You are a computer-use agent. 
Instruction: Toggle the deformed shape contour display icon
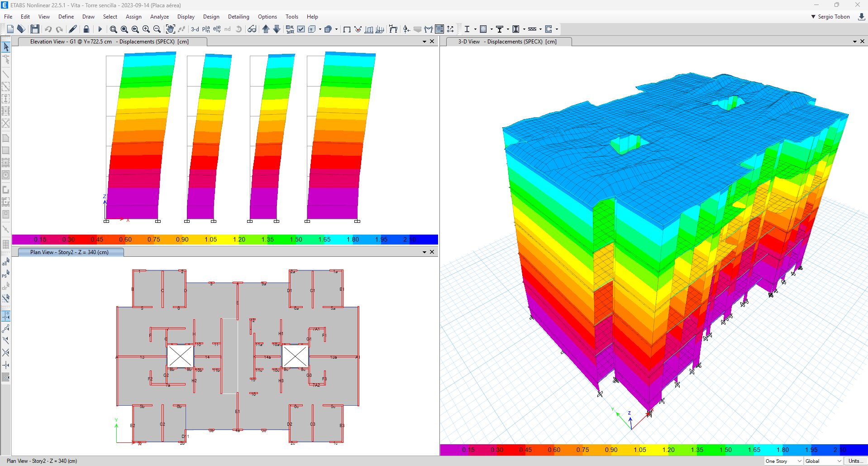(x=439, y=29)
